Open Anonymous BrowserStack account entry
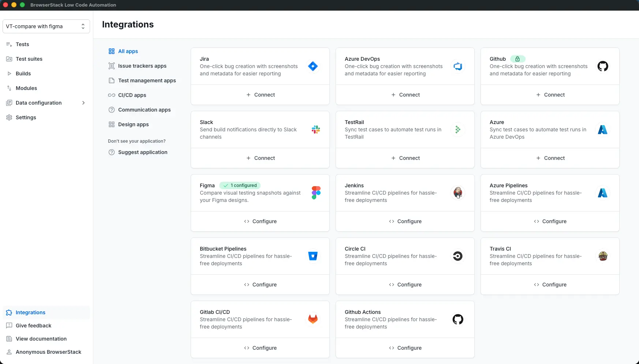The width and height of the screenshot is (639, 364). point(48,352)
